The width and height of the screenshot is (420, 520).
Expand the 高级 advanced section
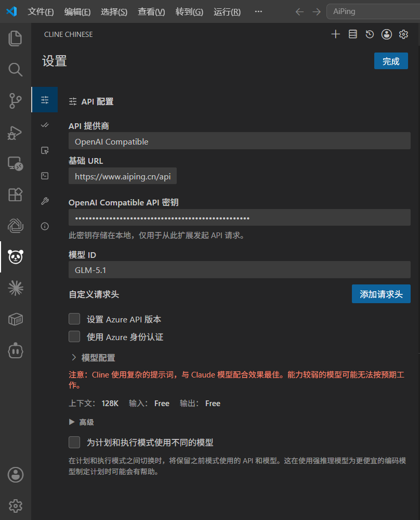click(x=82, y=422)
